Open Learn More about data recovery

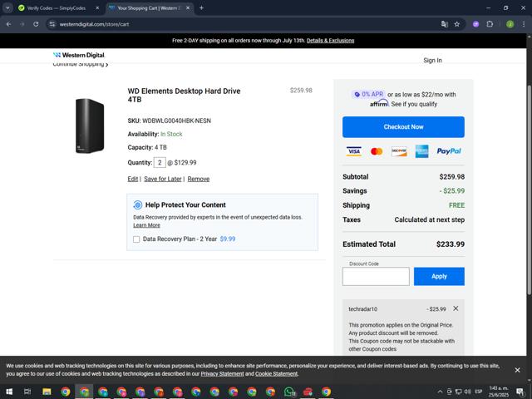(146, 225)
